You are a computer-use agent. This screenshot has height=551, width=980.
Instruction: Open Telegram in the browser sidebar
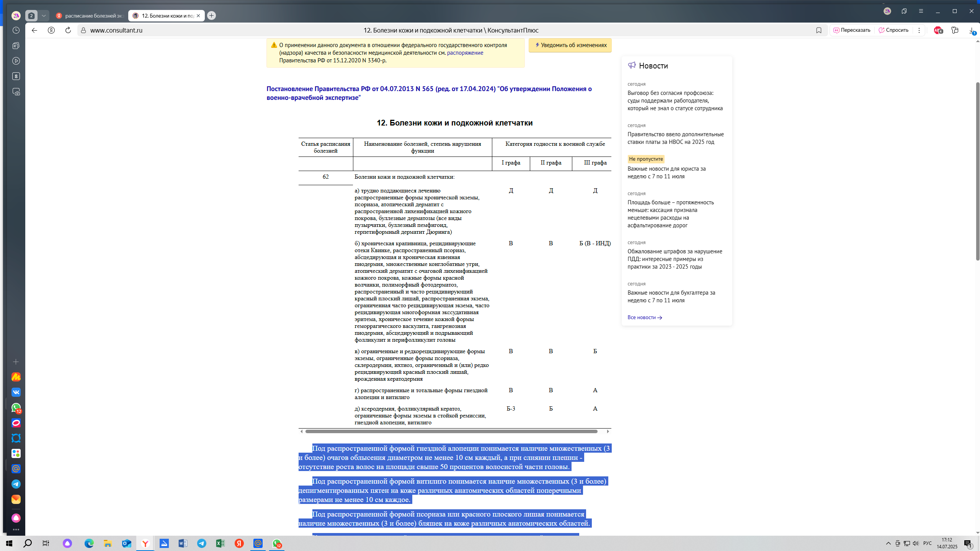16,484
